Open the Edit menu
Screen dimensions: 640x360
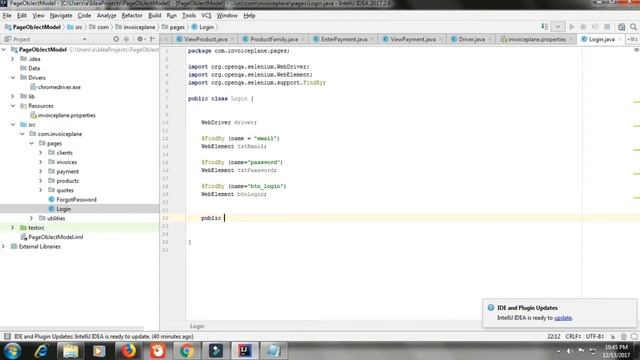click(22, 16)
